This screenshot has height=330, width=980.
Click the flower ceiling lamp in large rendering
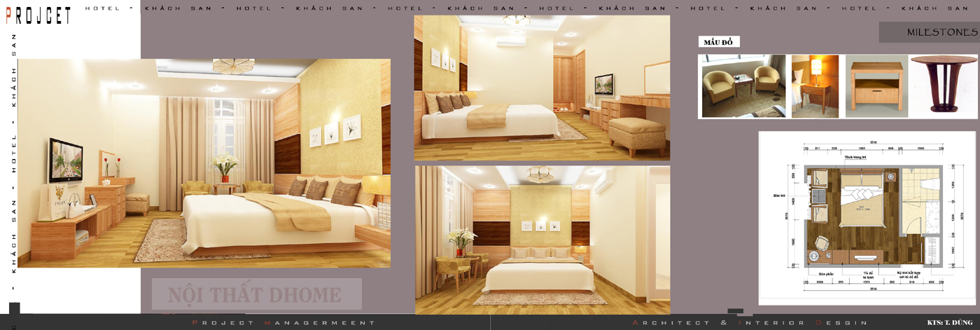click(x=233, y=66)
